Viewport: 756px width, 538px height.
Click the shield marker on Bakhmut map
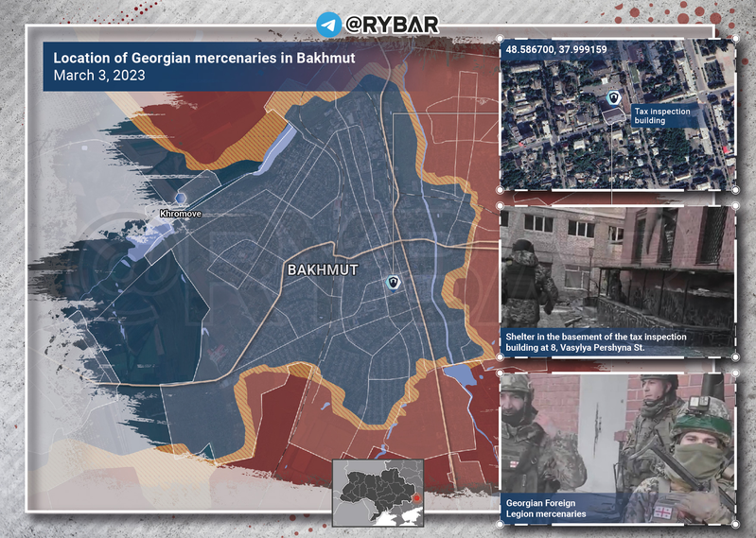pos(394,284)
